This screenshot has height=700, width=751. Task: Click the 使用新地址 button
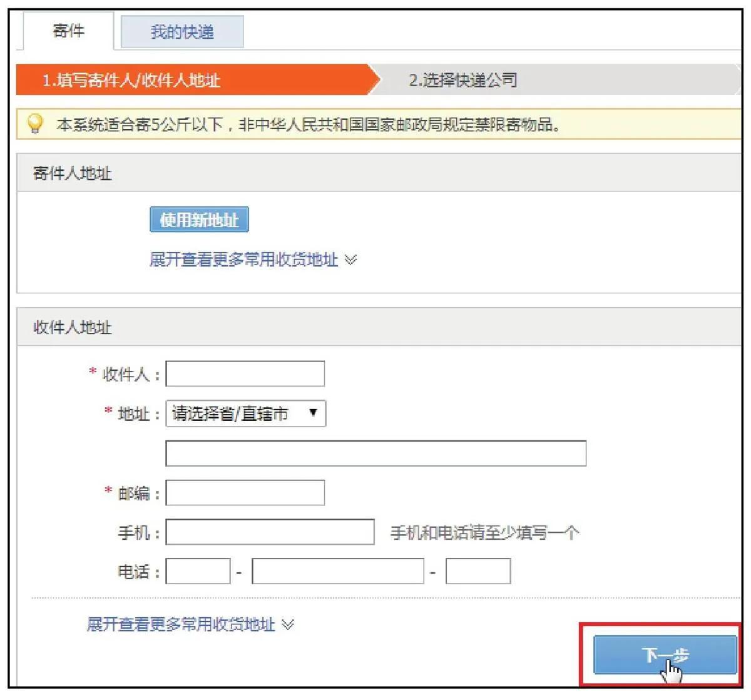point(198,220)
